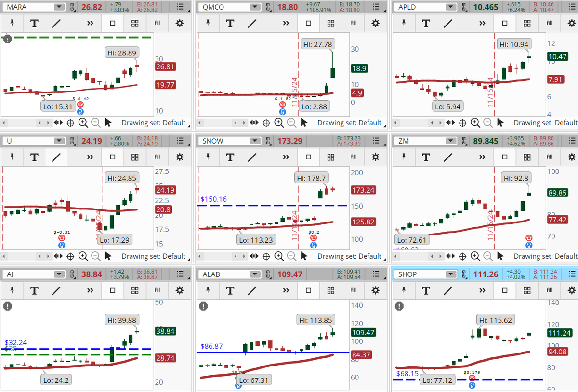Switch ZM to single chart layout

point(504,157)
